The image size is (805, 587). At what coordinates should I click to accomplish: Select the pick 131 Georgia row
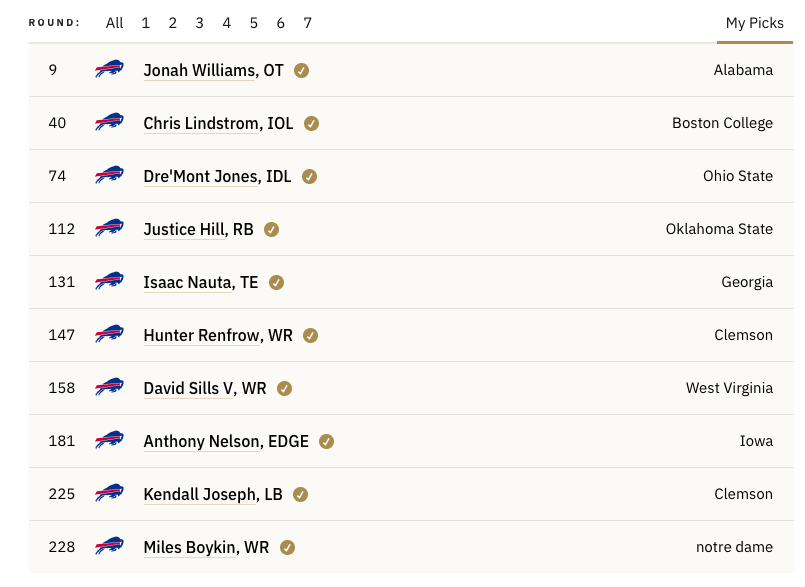(x=411, y=282)
